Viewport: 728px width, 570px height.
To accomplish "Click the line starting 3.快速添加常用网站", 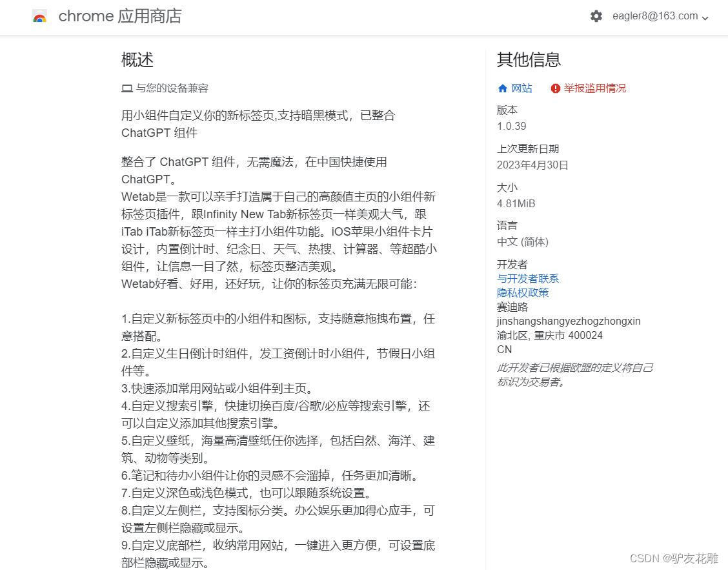I will 220,389.
